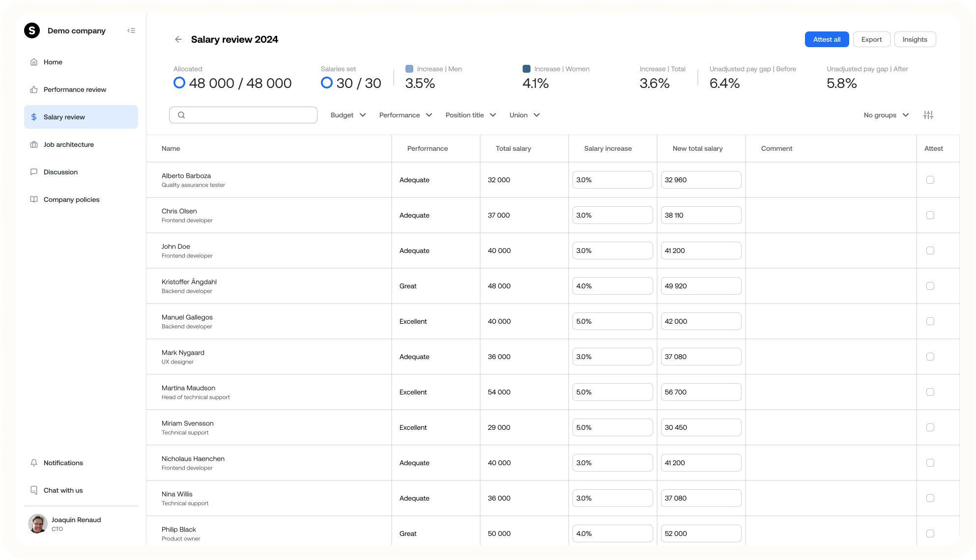Click the Increase Women legend color swatch
976x560 pixels.
pyautogui.click(x=526, y=69)
